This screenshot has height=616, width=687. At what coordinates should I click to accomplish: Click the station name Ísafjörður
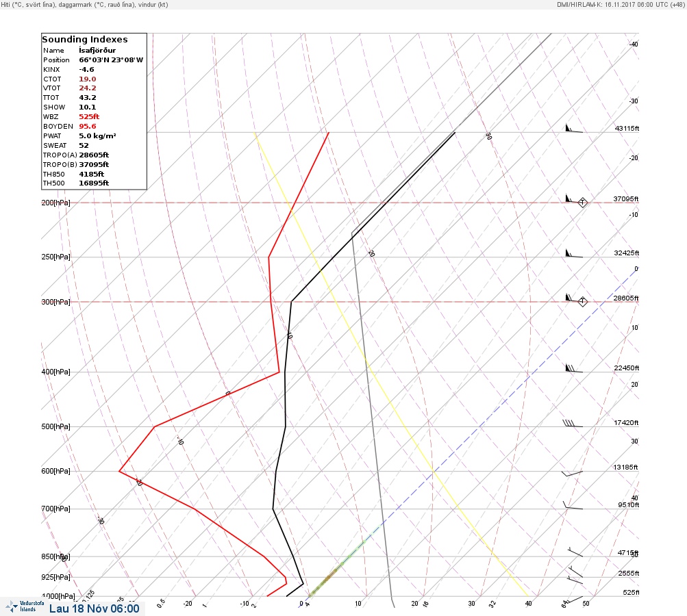pos(97,51)
